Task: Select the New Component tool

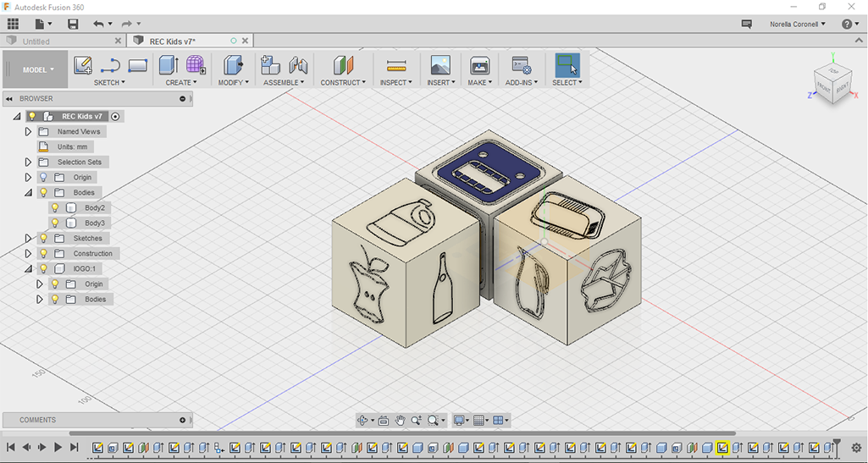Action: (x=270, y=64)
